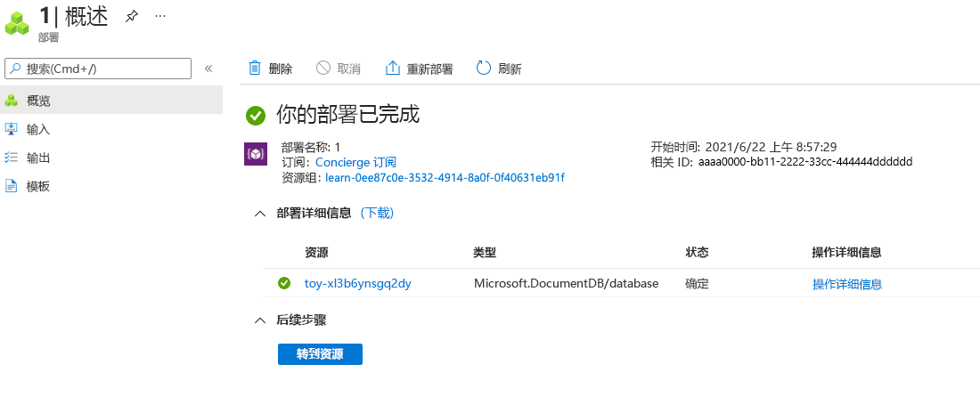Click the 类型 column header
Viewport: 980px width, 397px height.
pyautogui.click(x=485, y=252)
